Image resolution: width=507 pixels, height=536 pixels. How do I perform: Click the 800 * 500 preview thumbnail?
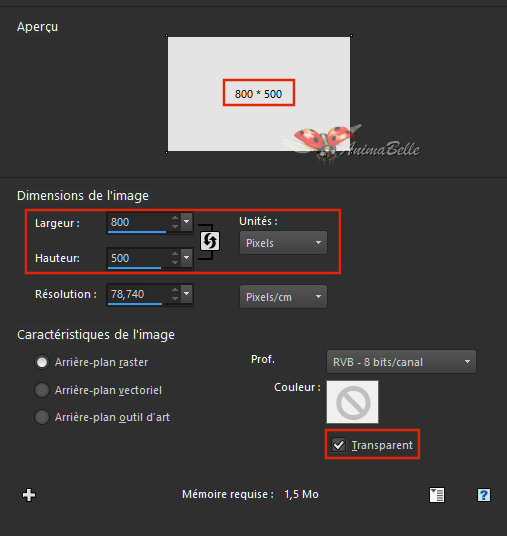259,94
